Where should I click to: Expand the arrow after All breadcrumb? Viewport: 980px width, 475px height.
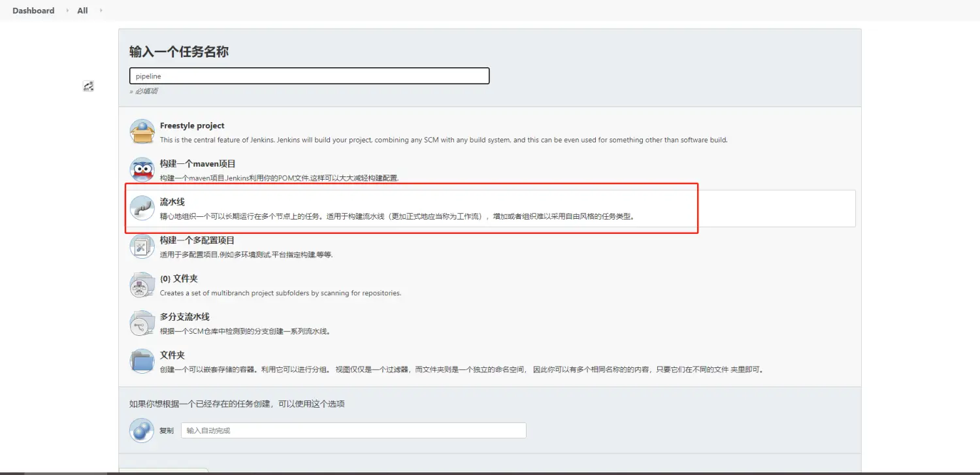(101, 10)
